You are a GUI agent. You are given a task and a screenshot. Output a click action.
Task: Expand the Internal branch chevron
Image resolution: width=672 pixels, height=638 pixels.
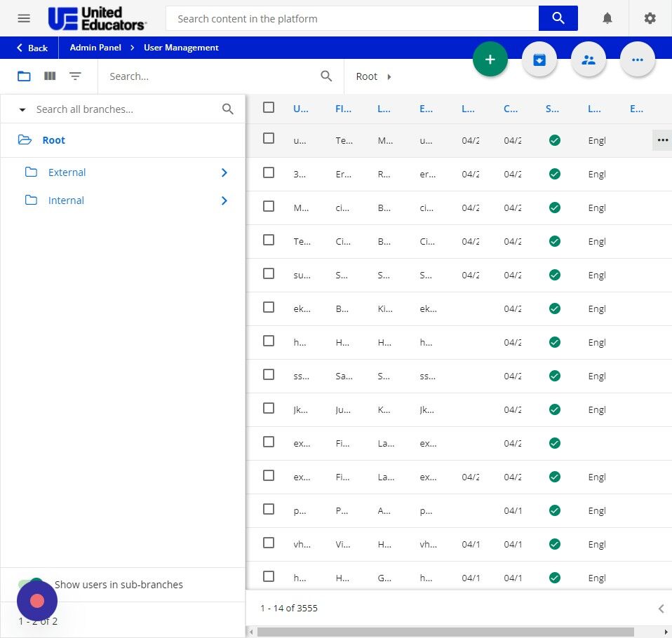click(224, 201)
